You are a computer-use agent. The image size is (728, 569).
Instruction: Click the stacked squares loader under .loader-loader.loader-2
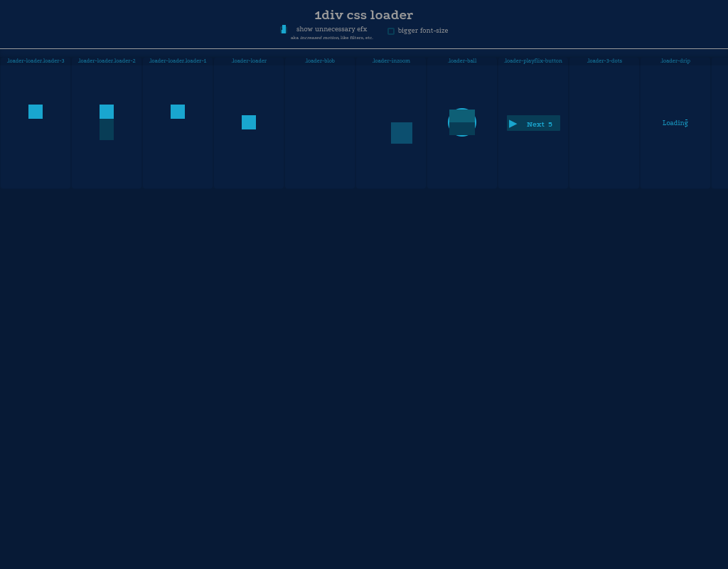[107, 122]
